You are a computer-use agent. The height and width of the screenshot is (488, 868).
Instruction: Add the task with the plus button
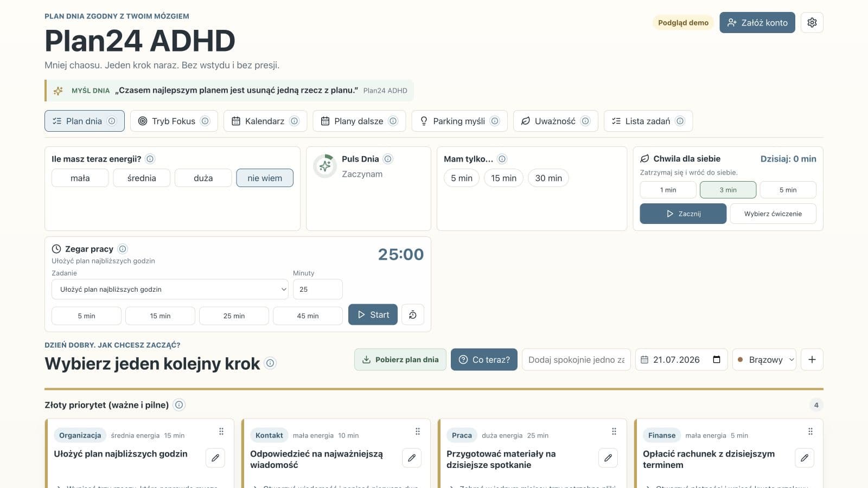click(x=812, y=359)
